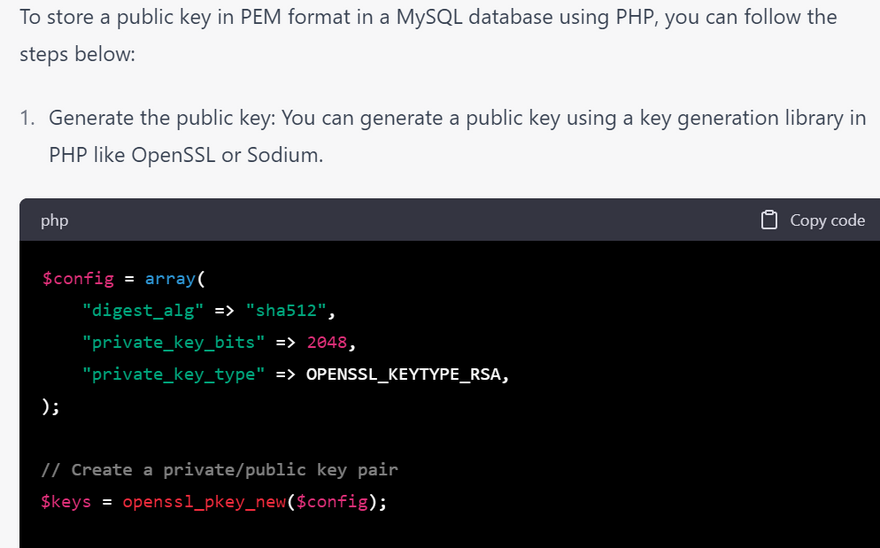Click the "private_key_type" string key
The image size is (880, 548).
(x=174, y=374)
